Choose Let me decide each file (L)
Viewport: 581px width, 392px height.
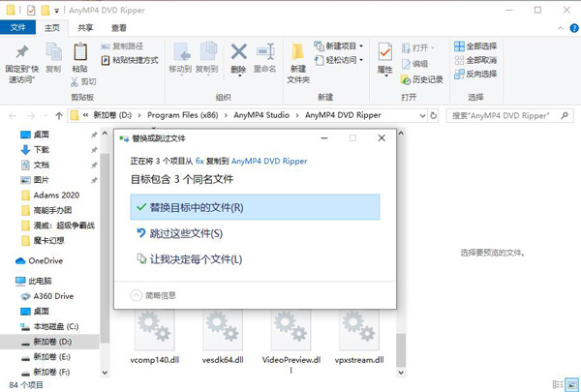255,259
